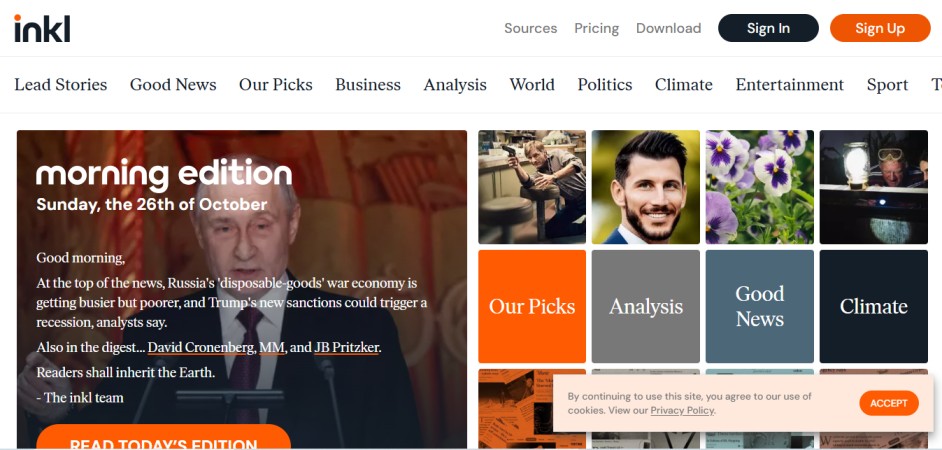Select the Lead Stories tab

click(61, 85)
